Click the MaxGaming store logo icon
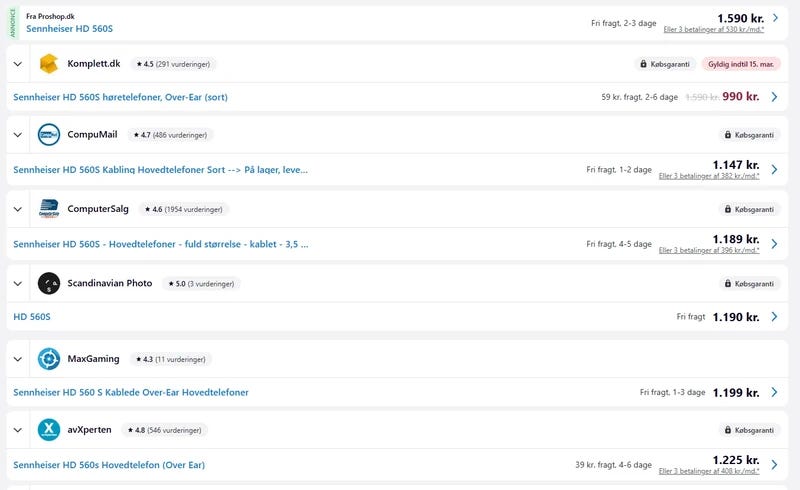 click(49, 359)
